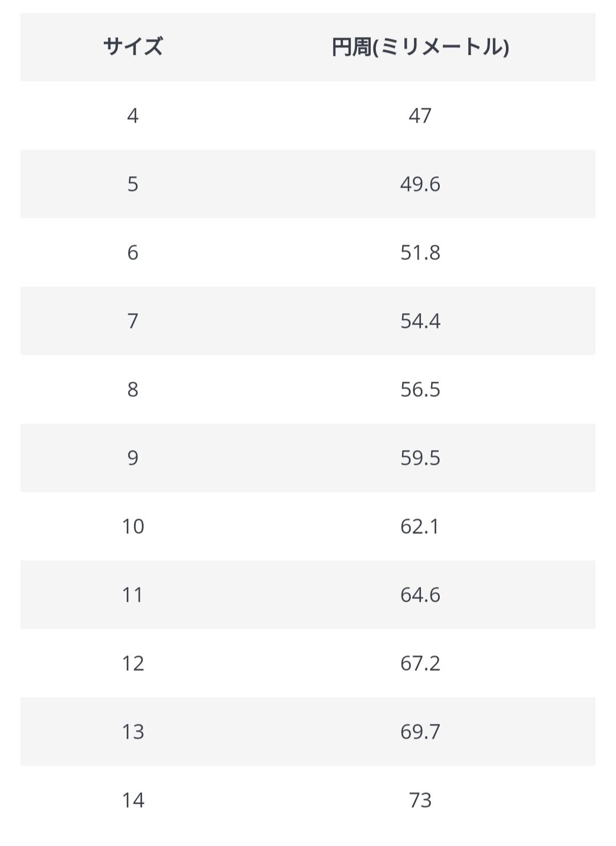Click the 73 circumference value

point(420,800)
